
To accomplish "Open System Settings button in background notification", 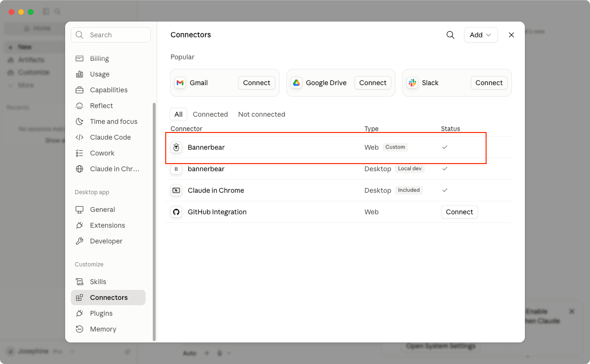I will tap(441, 346).
